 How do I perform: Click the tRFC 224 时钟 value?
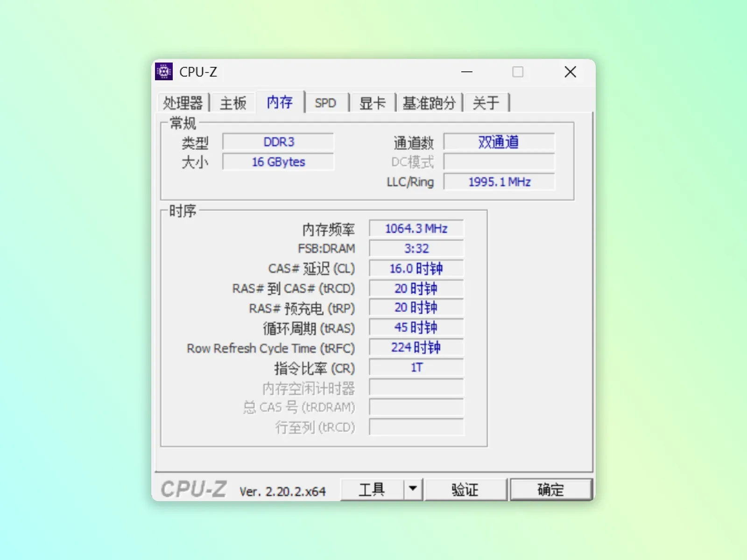416,348
